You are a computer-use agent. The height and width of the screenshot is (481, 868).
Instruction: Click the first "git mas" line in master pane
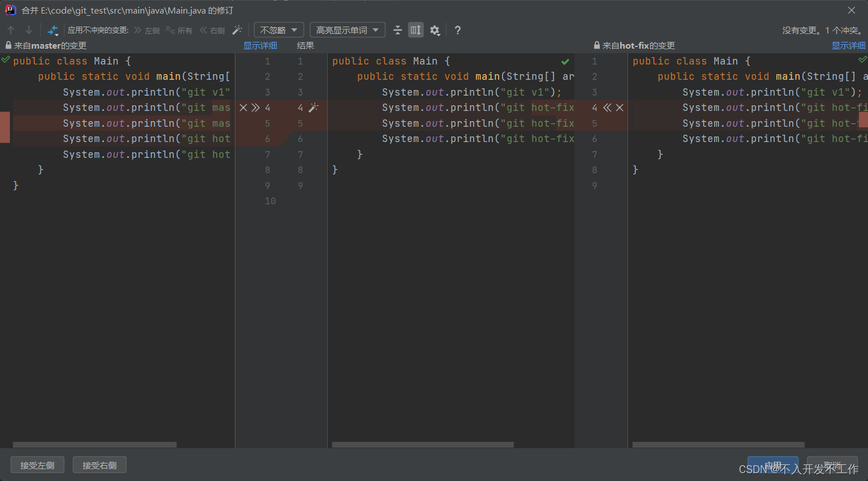coord(147,108)
